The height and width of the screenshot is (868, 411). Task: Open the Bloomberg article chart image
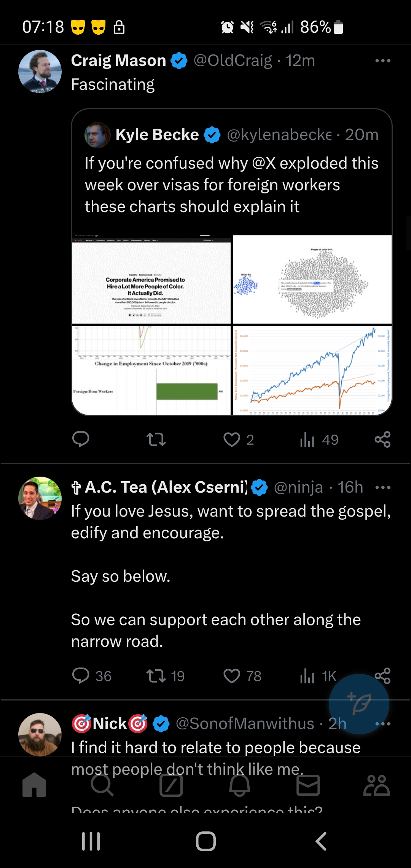click(x=151, y=279)
